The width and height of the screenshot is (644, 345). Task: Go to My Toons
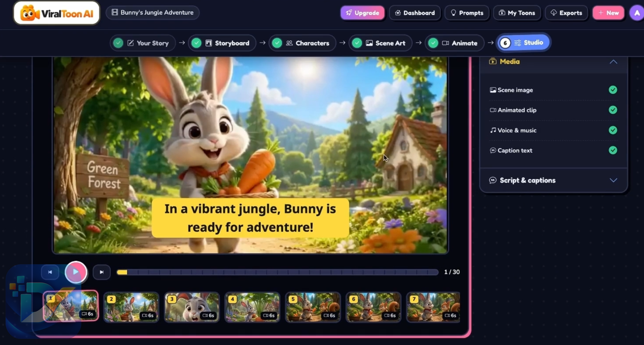pos(517,13)
